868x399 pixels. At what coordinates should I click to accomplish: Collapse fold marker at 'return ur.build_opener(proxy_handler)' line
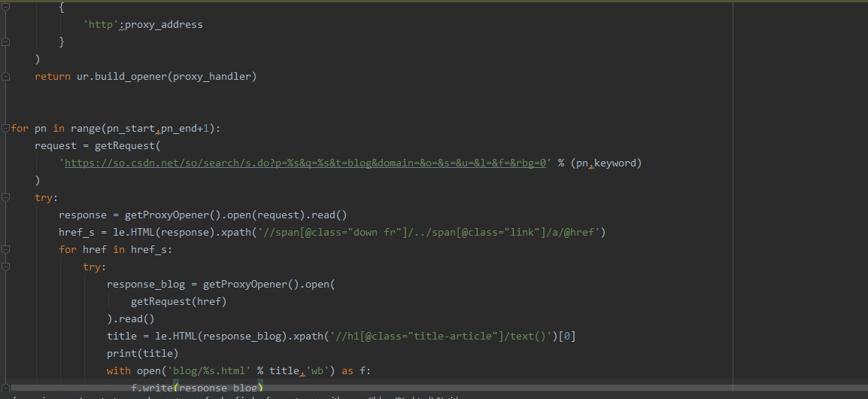click(5, 77)
